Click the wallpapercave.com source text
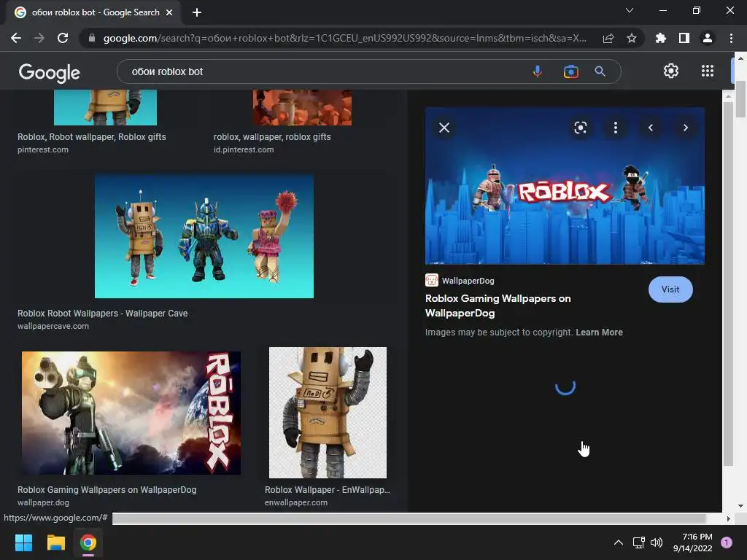The image size is (747, 560). [53, 326]
